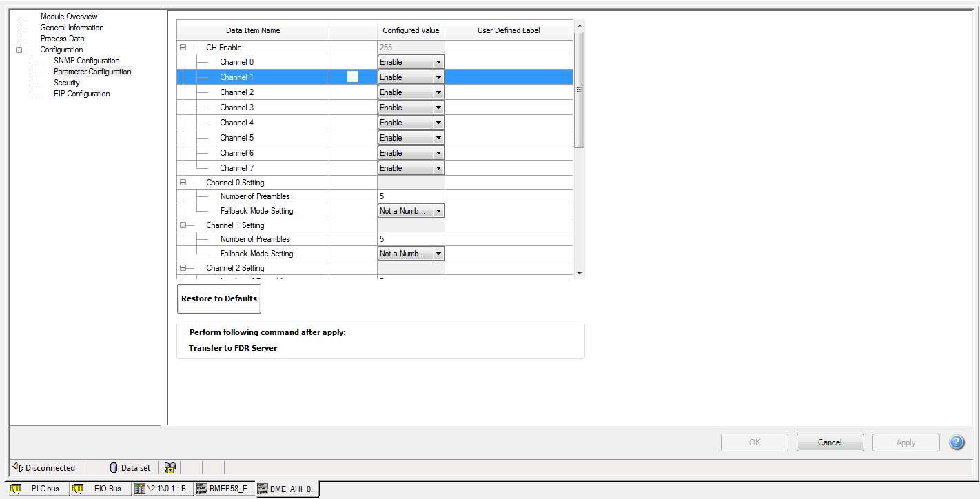Open the Security tree item
The width and height of the screenshot is (980, 499).
67,83
